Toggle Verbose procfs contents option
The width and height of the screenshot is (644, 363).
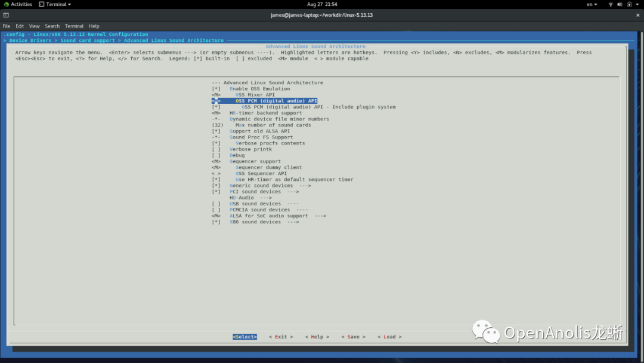point(258,143)
